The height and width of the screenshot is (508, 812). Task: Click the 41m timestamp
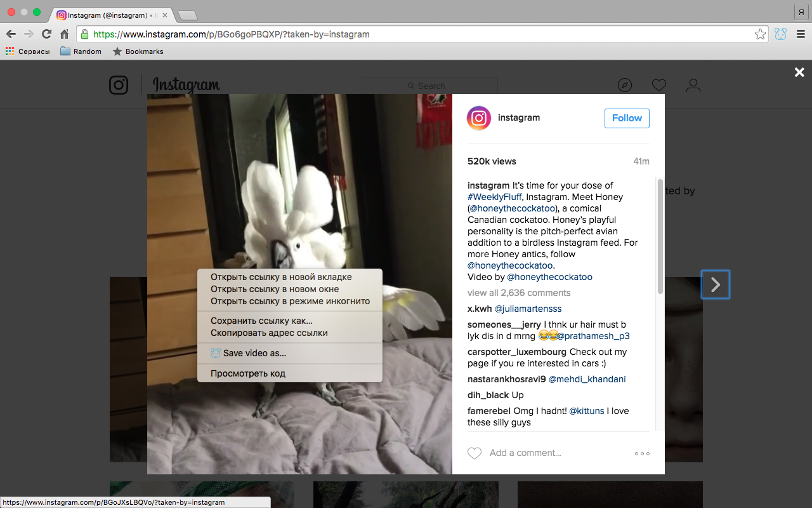(641, 161)
